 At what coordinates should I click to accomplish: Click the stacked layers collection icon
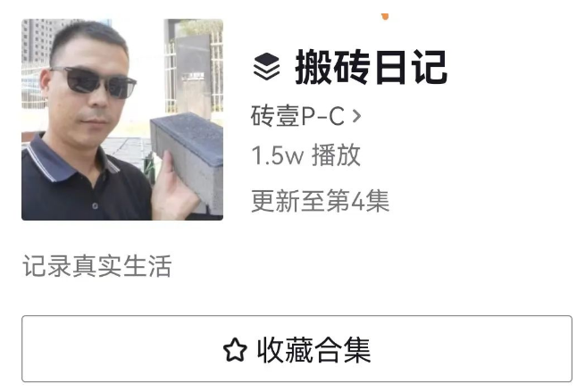tap(266, 67)
